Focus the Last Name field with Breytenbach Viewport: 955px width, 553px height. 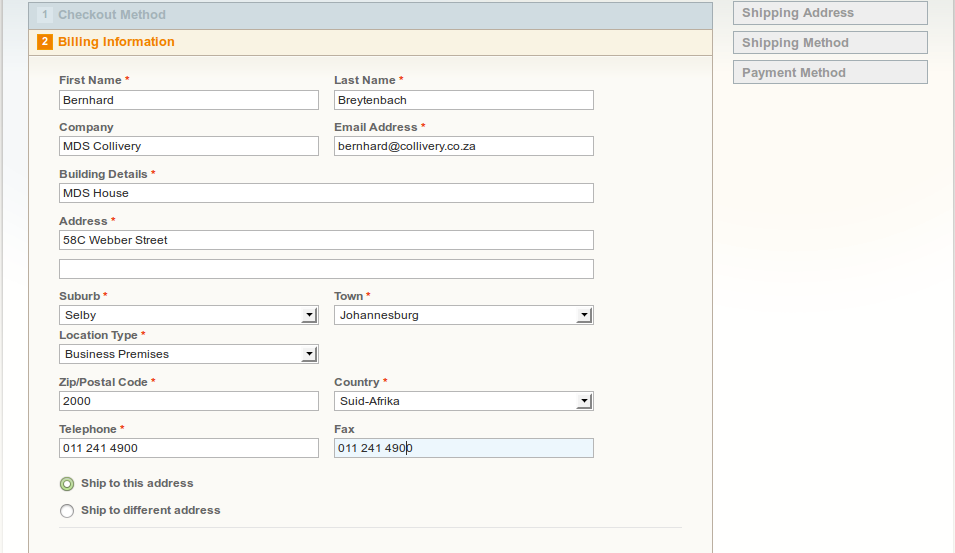pos(463,100)
